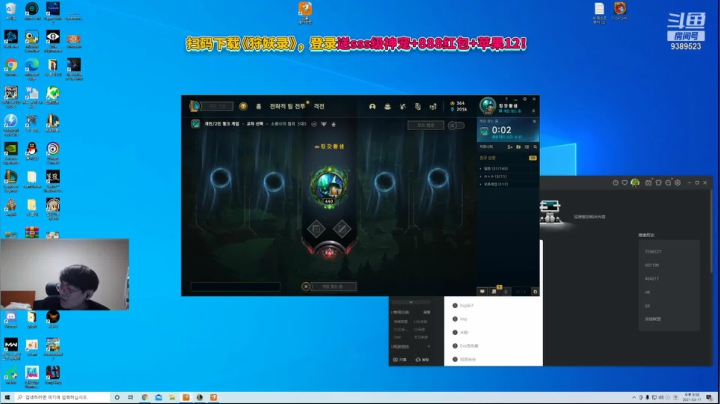The width and height of the screenshot is (720, 404).
Task: Open the Home tab in the League client
Action: pyautogui.click(x=259, y=107)
